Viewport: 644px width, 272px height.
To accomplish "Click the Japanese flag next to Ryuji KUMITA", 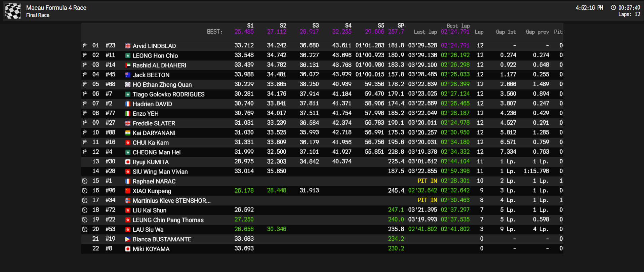I will click(128, 162).
